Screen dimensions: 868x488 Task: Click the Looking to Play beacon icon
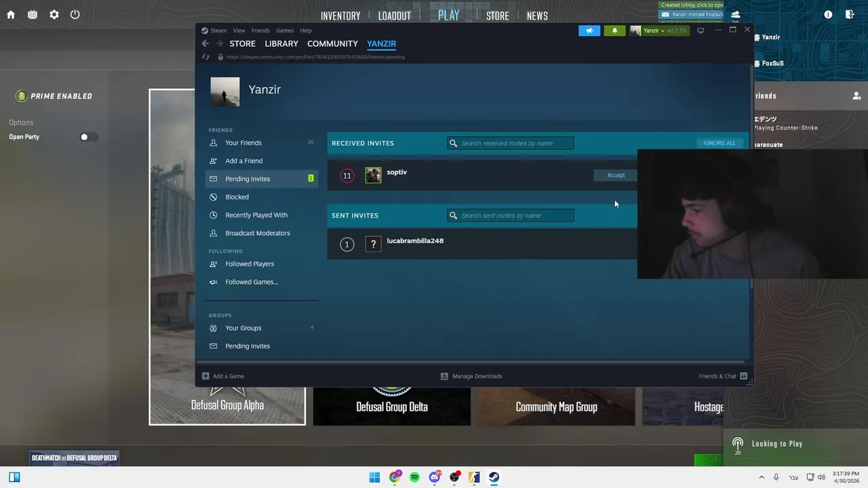click(738, 443)
